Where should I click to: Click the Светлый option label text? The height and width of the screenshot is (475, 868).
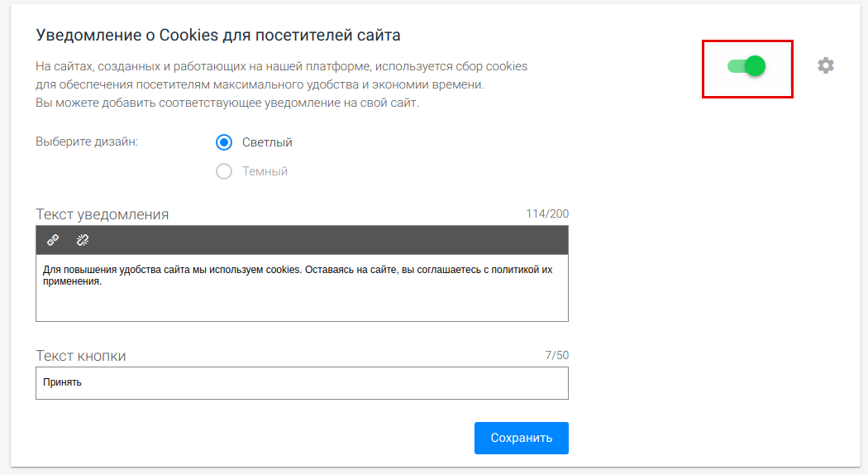click(x=267, y=142)
